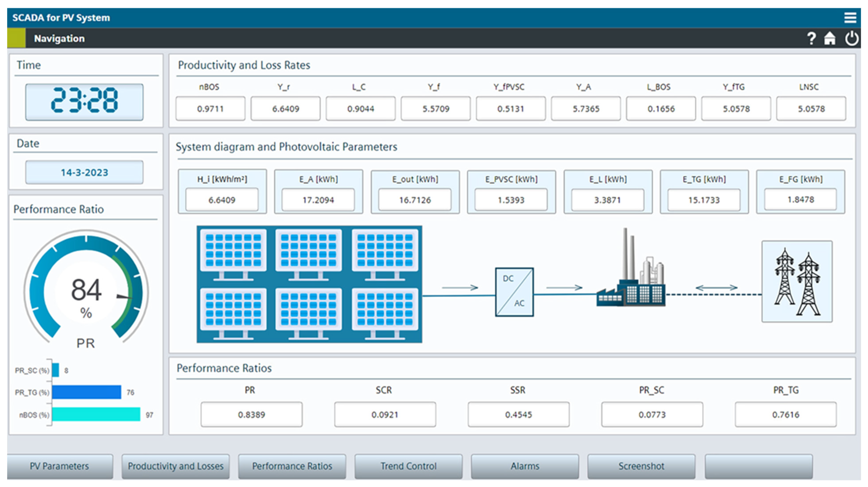
Task: Switch to Productivity and Losses view
Action: 176,466
